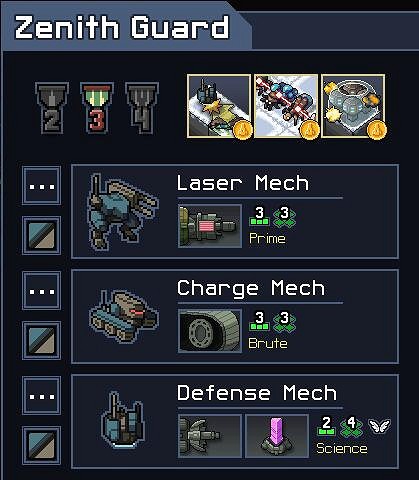Image resolution: width=419 pixels, height=480 pixels.
Task: Click the Charge Mech ramming engine weapon icon
Action: (210, 331)
